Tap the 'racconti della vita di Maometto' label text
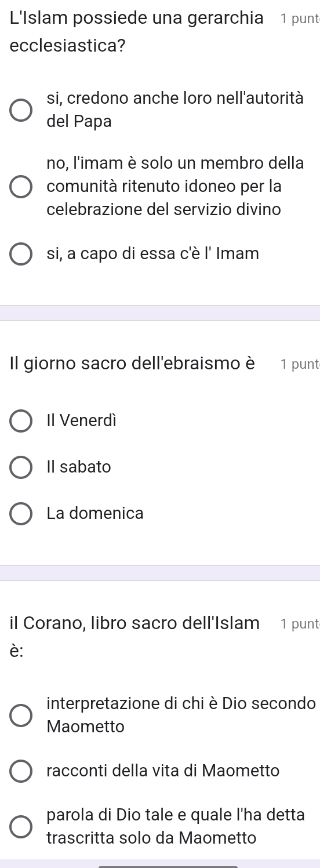Screen dimensions: 320x868 coord(163,771)
